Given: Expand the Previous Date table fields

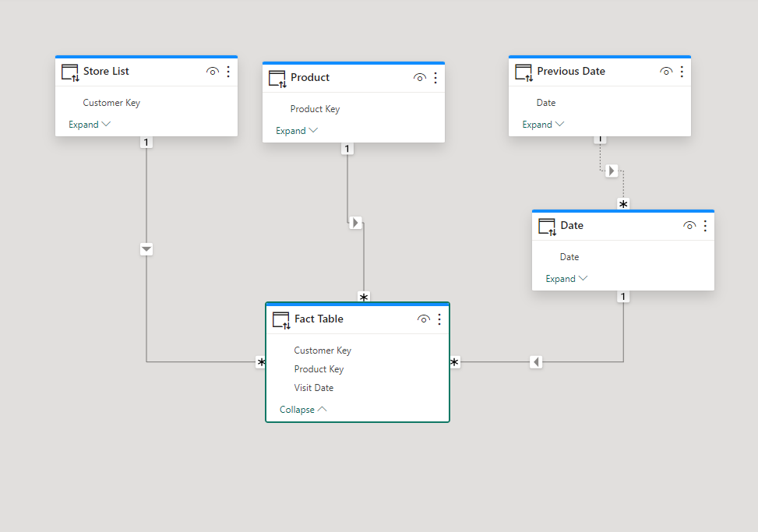Looking at the screenshot, I should coord(543,125).
